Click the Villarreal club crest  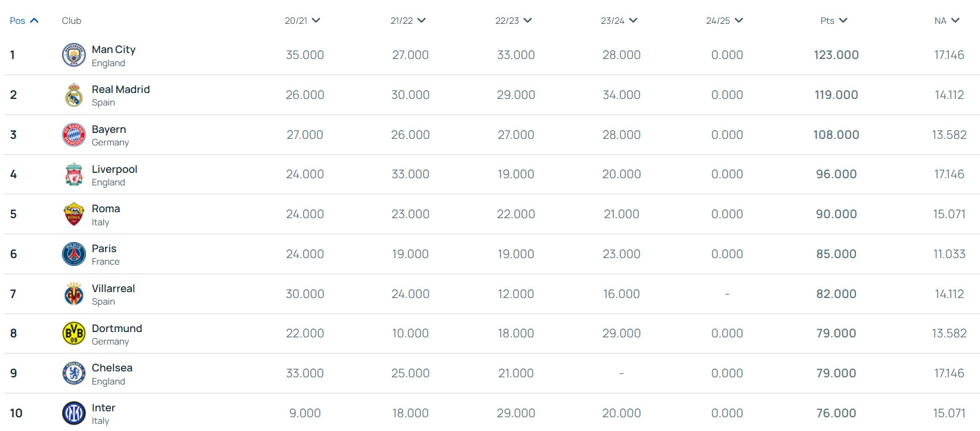(x=74, y=294)
